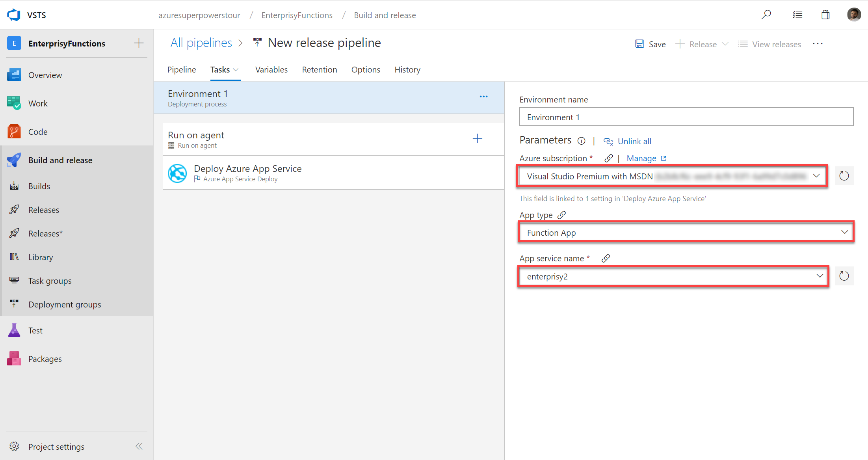This screenshot has height=460, width=868.
Task: Expand the Azure subscription dropdown
Action: [x=818, y=176]
